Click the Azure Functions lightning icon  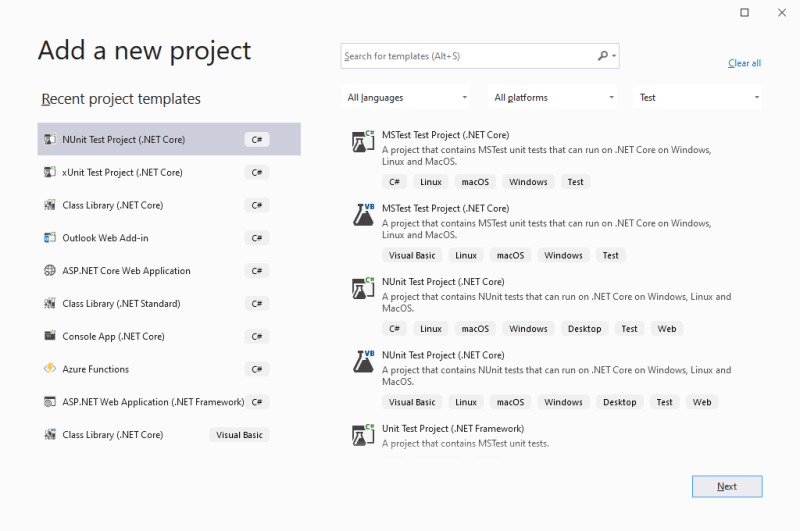tap(49, 368)
